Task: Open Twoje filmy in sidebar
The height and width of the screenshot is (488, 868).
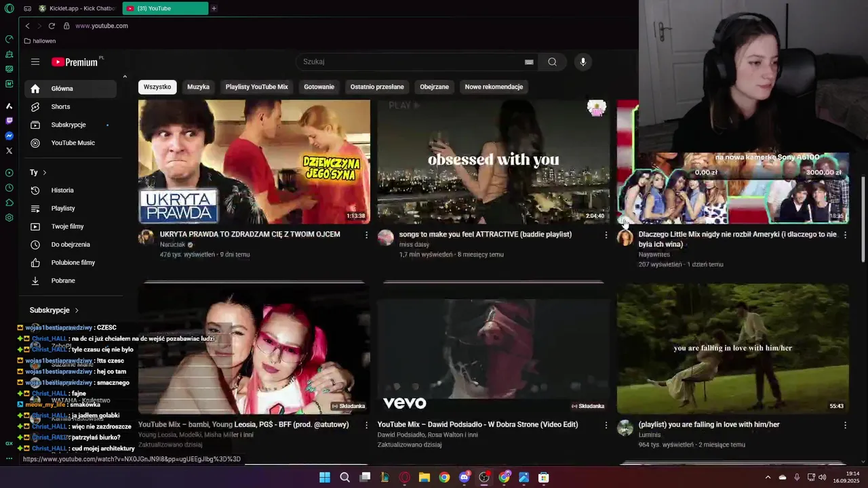Action: click(71, 226)
